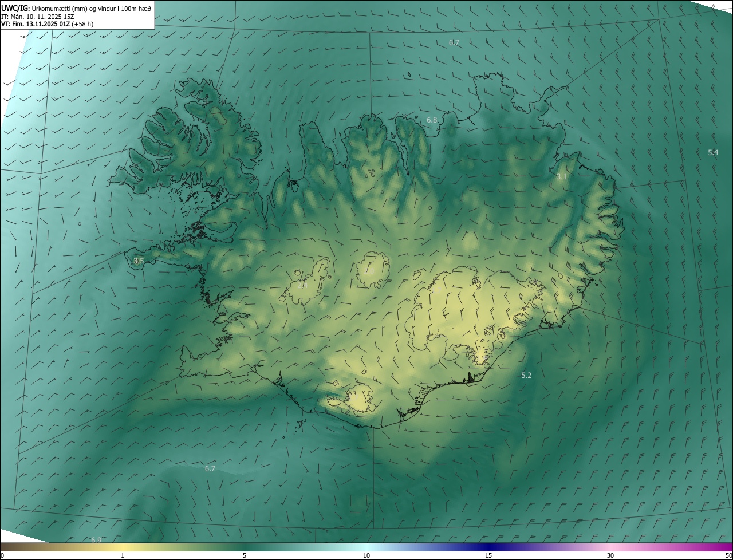Click the 3.1 value label in northeast Iceland
The image size is (733, 560).
[561, 177]
